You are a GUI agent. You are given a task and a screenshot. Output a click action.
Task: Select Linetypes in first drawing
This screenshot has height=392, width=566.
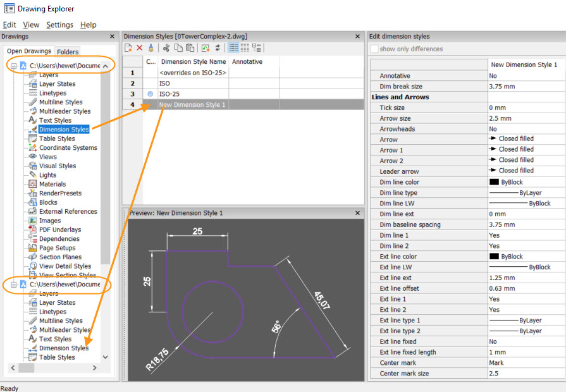pos(52,93)
